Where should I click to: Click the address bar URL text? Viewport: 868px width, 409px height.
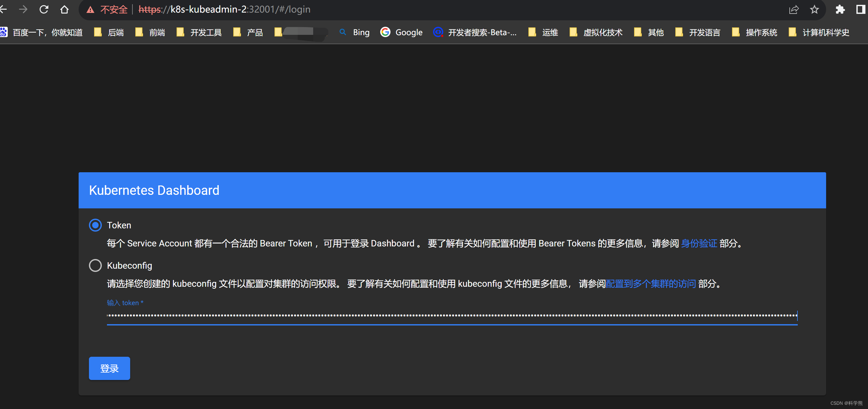(225, 9)
